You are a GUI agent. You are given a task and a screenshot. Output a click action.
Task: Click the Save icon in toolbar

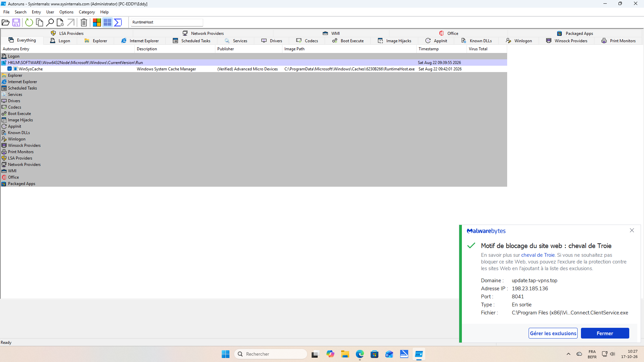click(16, 22)
